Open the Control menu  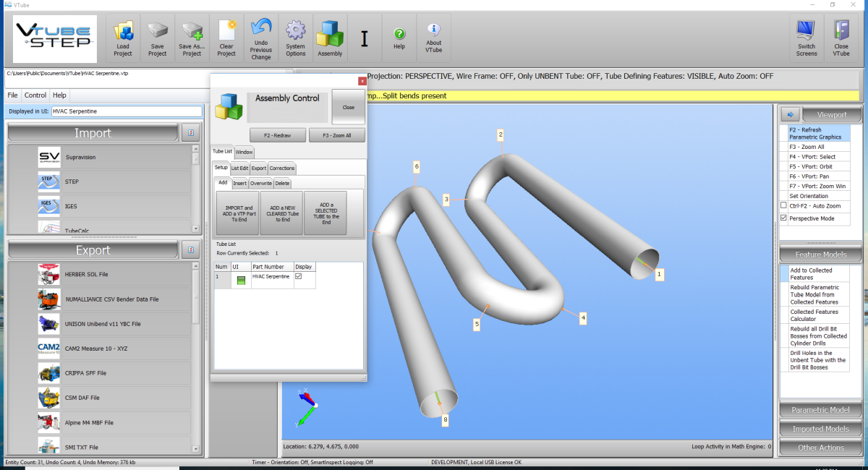pyautogui.click(x=35, y=95)
